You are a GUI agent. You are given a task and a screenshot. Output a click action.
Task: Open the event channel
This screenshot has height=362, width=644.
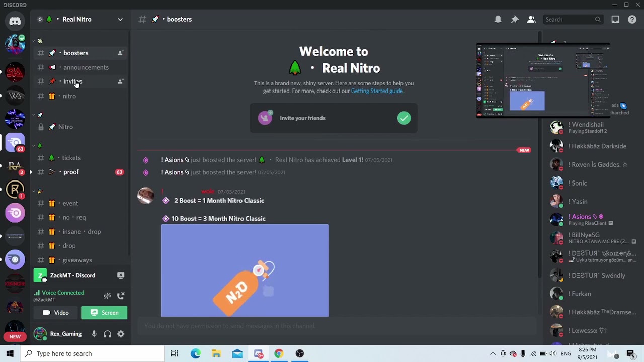click(80, 203)
